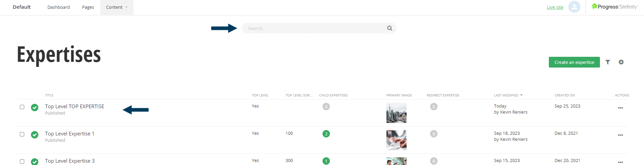Open the filter funnel icon
This screenshot has width=644, height=165.
click(x=608, y=62)
